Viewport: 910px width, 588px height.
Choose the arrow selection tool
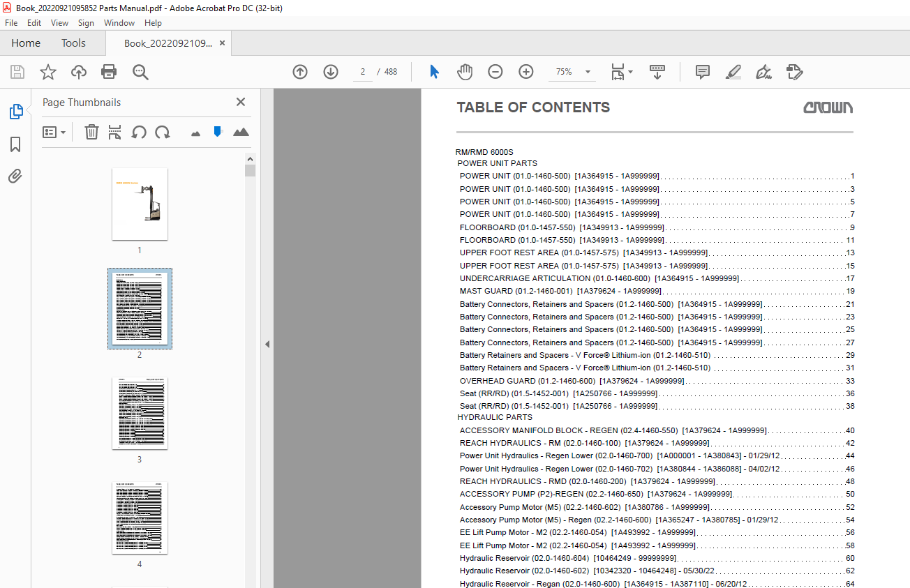pos(434,72)
